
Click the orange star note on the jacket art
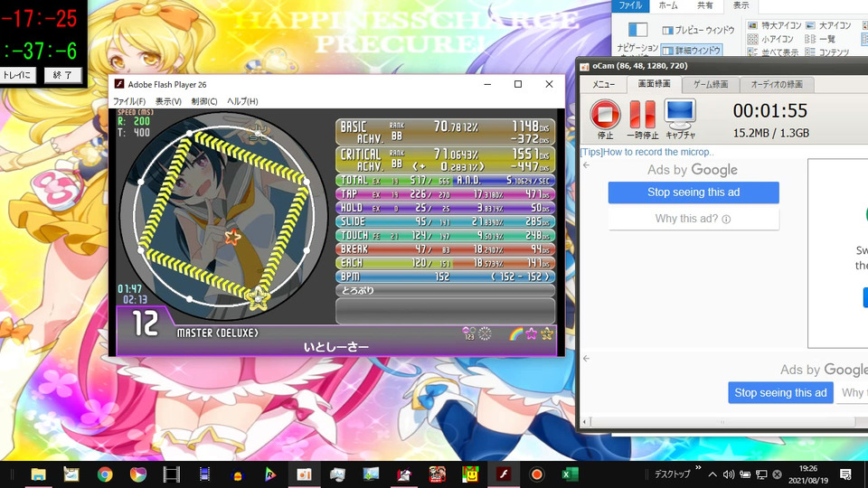pos(232,238)
